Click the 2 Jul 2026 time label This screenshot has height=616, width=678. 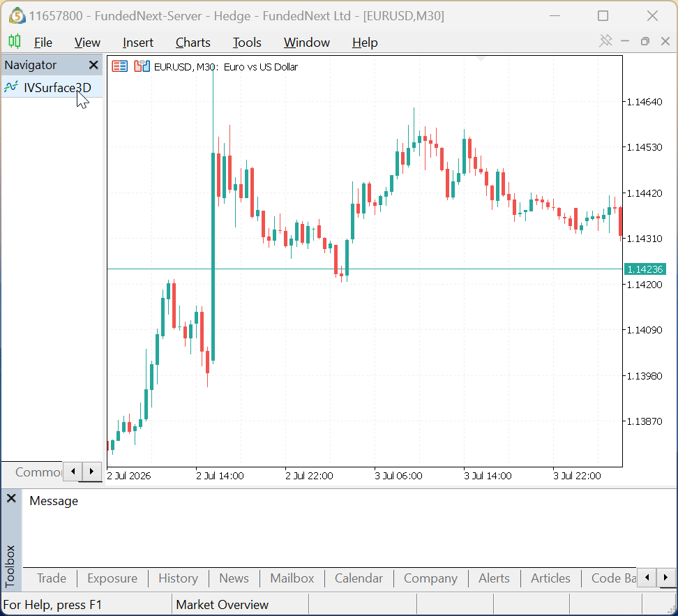pos(129,476)
